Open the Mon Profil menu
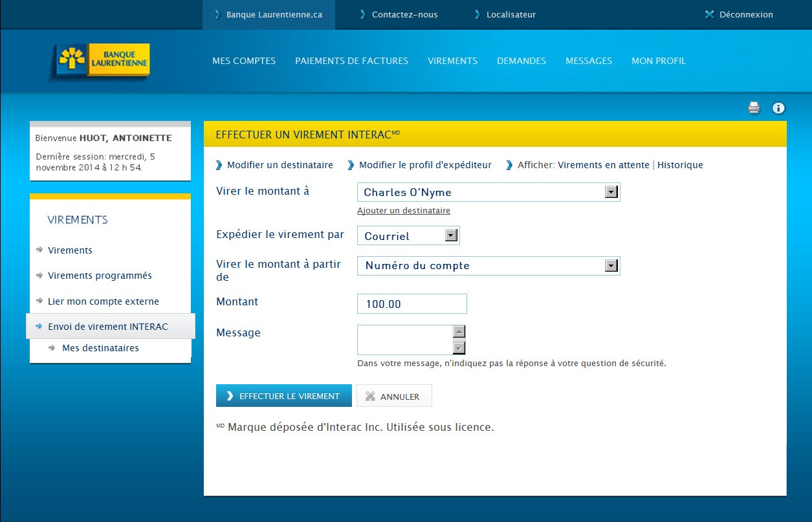Image resolution: width=812 pixels, height=522 pixels. (x=659, y=61)
